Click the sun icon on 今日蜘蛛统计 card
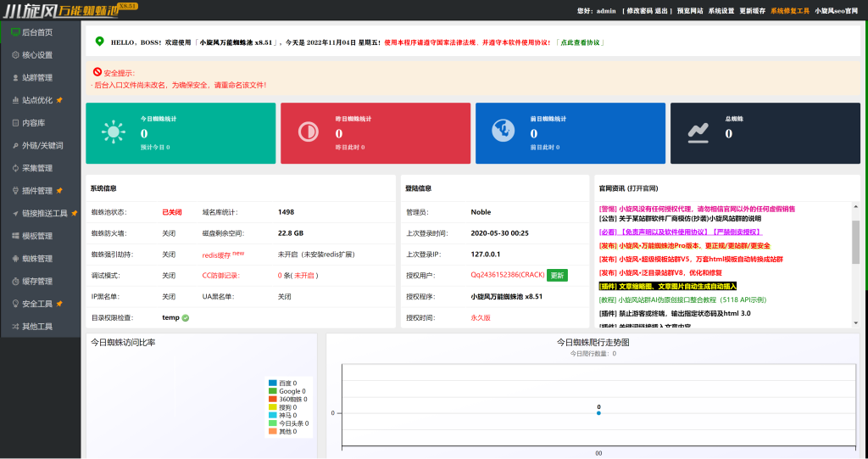This screenshot has height=459, width=868. 114,132
